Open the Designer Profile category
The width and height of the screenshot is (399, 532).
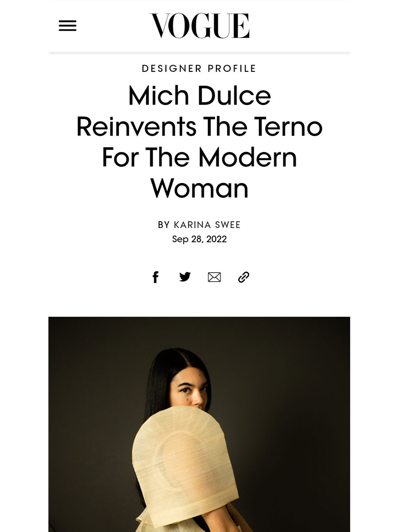click(199, 69)
